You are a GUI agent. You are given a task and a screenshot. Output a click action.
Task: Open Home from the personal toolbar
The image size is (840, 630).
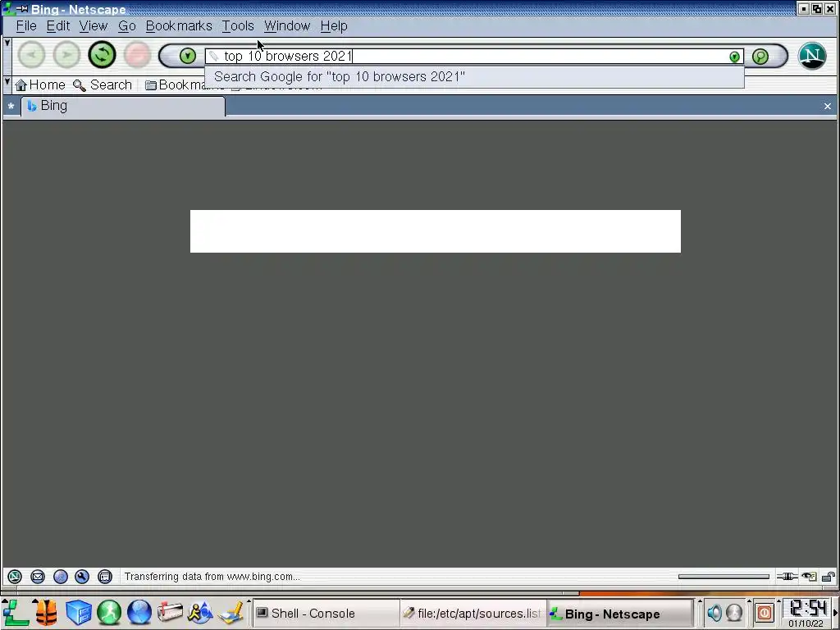point(40,84)
